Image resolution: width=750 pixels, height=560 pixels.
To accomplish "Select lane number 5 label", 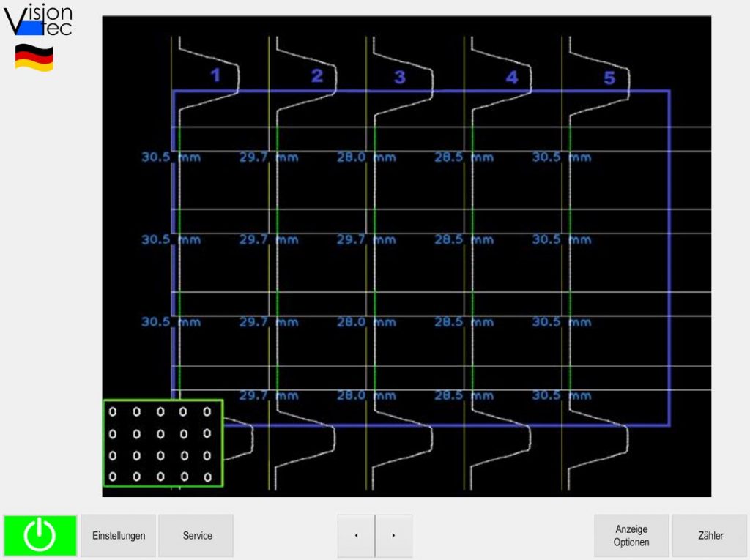I will coord(609,78).
